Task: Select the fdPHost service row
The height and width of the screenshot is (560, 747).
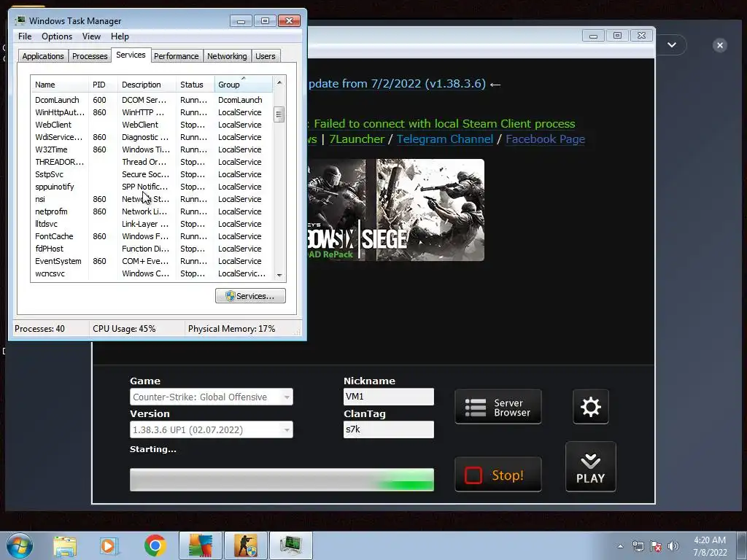Action: (x=152, y=249)
